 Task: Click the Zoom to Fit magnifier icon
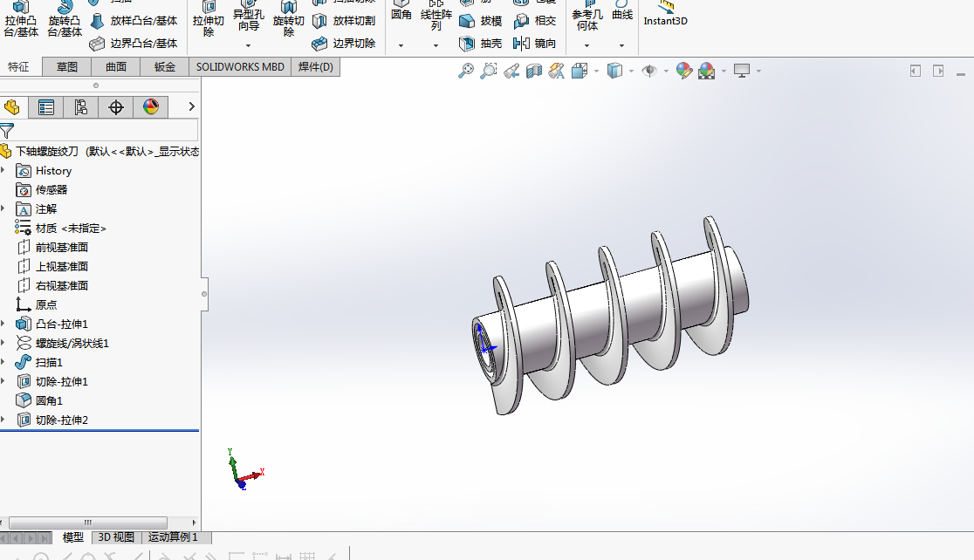pyautogui.click(x=466, y=71)
